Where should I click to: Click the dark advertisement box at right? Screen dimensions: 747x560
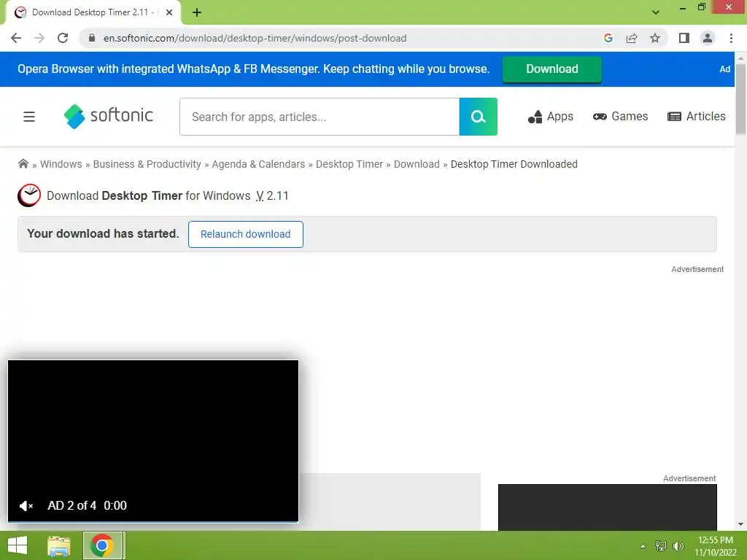[x=608, y=507]
